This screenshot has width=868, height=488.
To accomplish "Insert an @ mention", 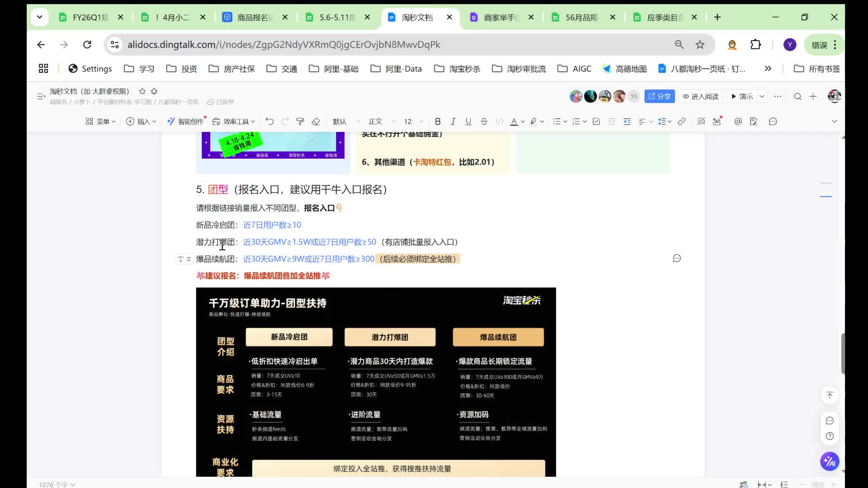I will [x=738, y=121].
